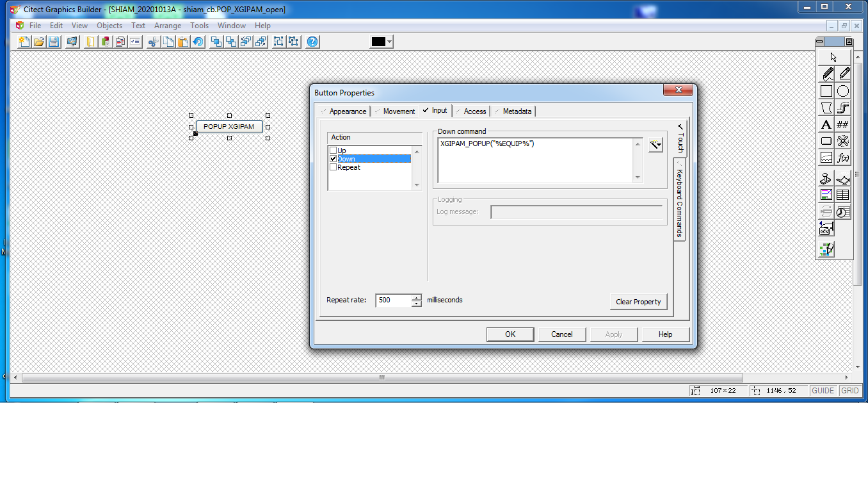Viewport: 868px width, 492px height.
Task: Click the horizontal scrollbar of the canvas
Action: pyautogui.click(x=382, y=377)
